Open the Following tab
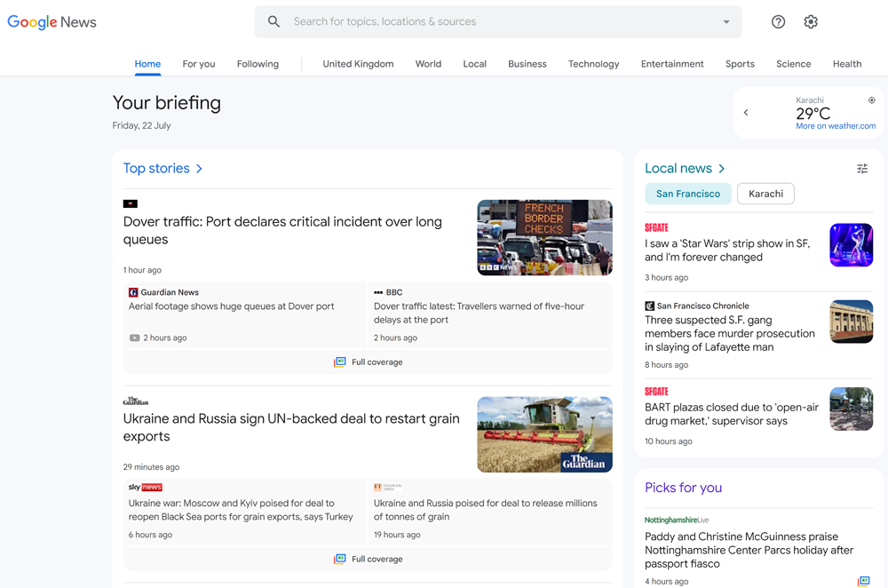The width and height of the screenshot is (888, 588). pyautogui.click(x=258, y=64)
